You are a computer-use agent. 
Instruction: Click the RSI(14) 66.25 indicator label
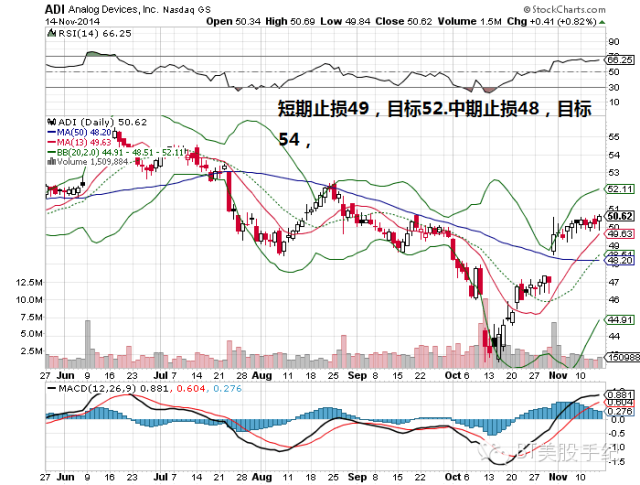(x=95, y=33)
